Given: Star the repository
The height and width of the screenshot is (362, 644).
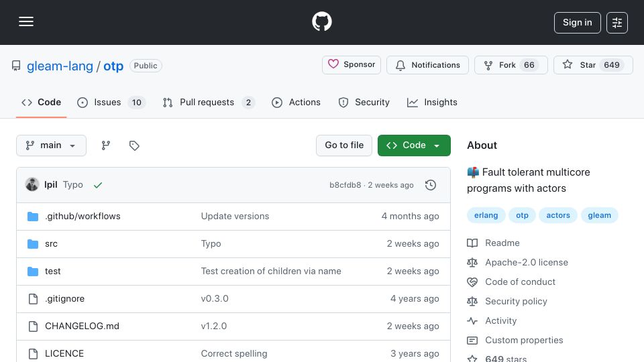Looking at the screenshot, I should [593, 65].
